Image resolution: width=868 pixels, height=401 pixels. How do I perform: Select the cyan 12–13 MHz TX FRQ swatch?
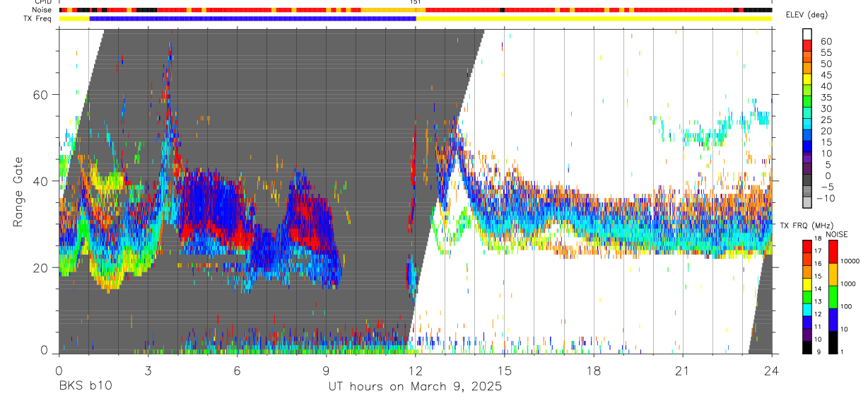click(807, 309)
